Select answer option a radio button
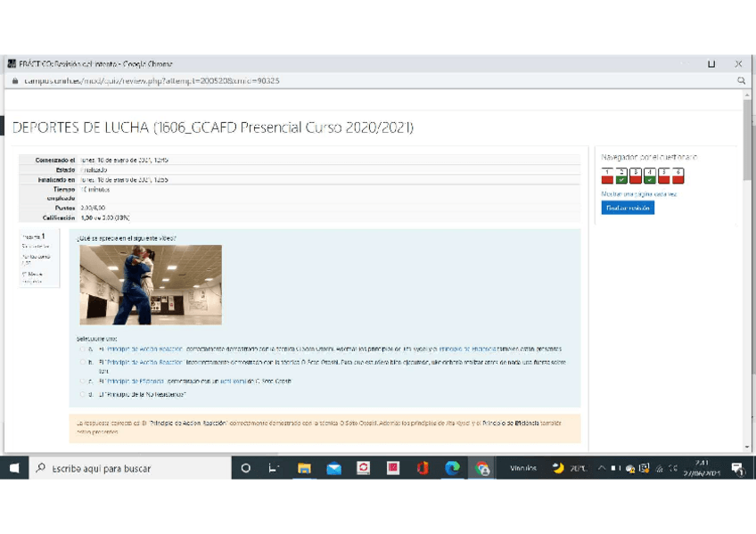This screenshot has height=534, width=756. point(82,349)
